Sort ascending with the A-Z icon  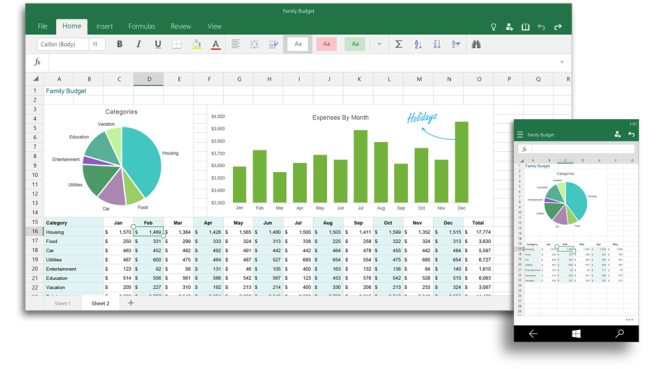(418, 44)
